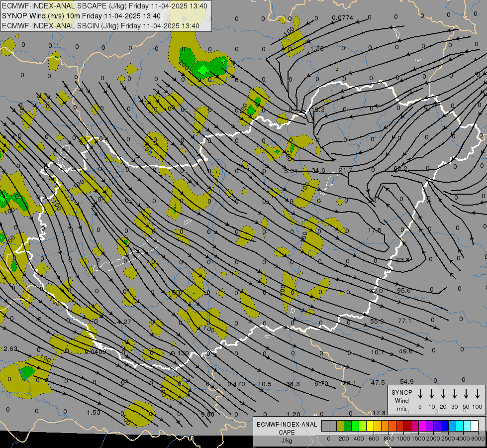Click the map value '55.9'
The image size is (487, 448).
coord(377,321)
